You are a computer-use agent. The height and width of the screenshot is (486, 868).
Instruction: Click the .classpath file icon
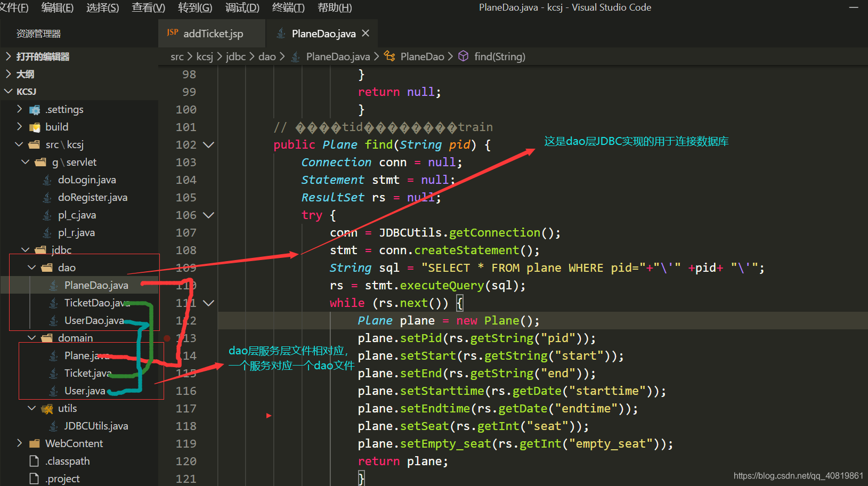[x=35, y=461]
